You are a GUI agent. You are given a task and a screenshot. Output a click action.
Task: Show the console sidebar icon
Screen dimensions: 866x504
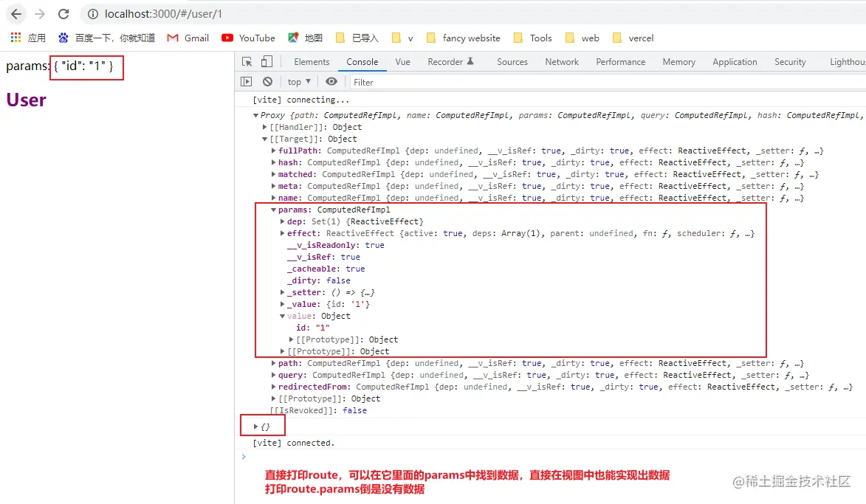point(247,82)
